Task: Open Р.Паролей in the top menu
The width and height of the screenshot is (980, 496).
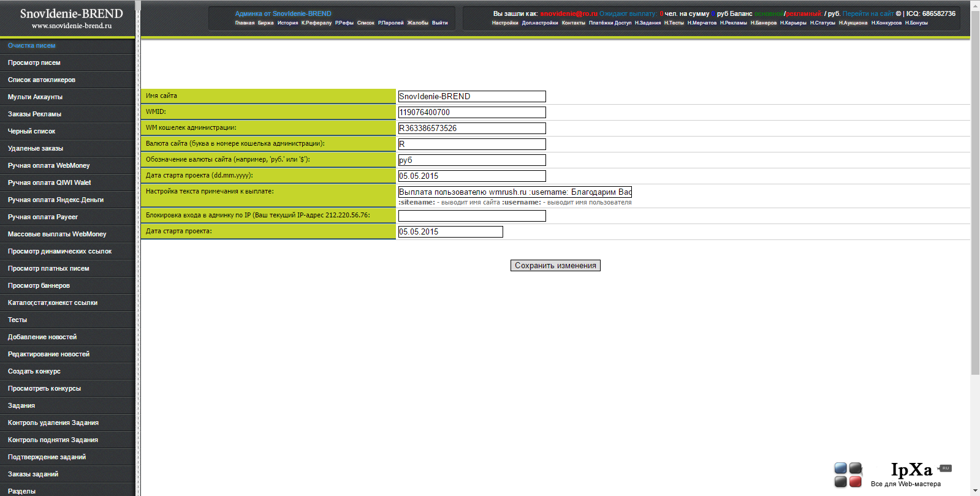Action: pos(390,23)
